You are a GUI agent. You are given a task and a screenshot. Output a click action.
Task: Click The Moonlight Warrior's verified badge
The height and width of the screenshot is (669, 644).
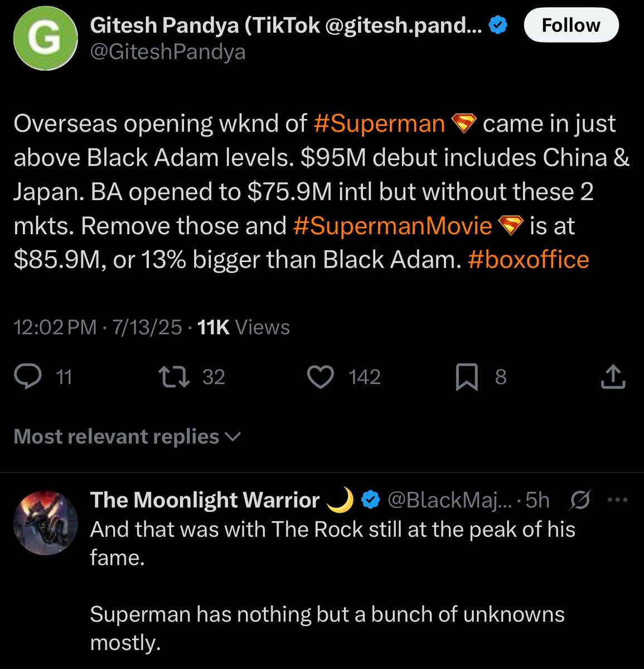371,500
